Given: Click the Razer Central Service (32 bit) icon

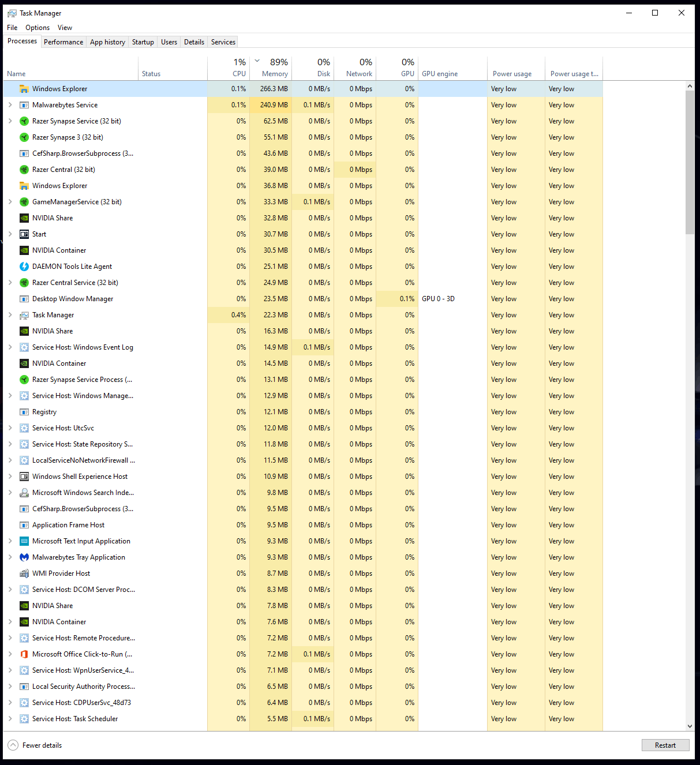Looking at the screenshot, I should click(24, 283).
